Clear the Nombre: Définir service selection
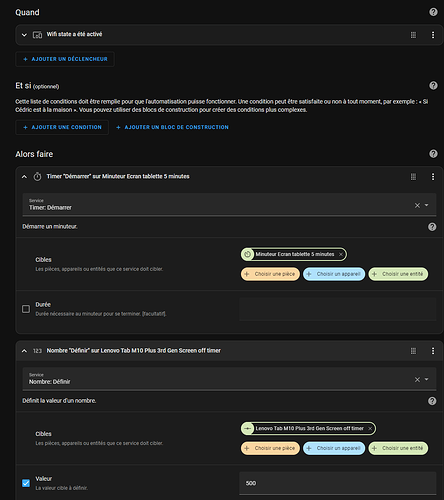Viewport: 444px width, 500px height. click(417, 379)
